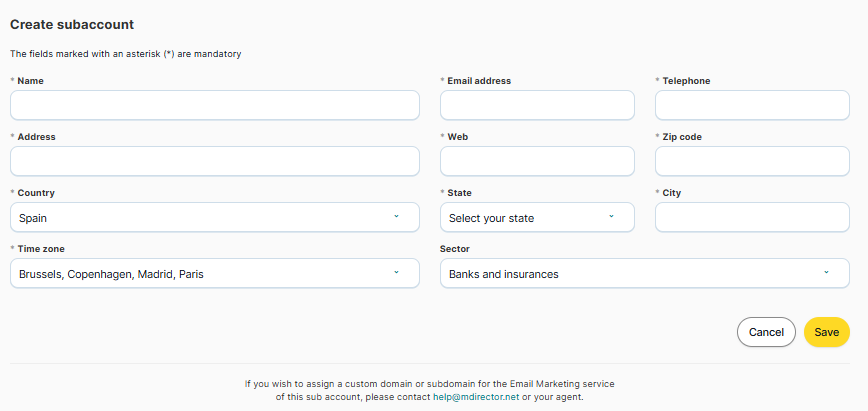868x411 pixels.
Task: Click the chevron icon in Sector selector
Action: (826, 272)
